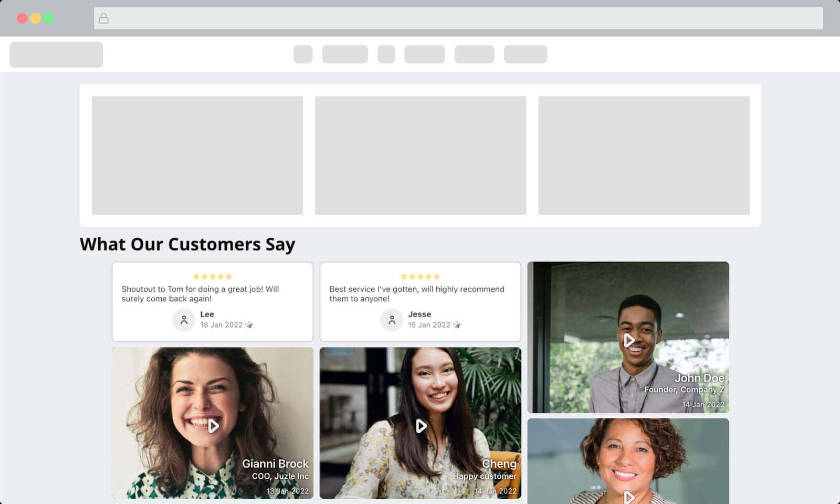The width and height of the screenshot is (840, 504).
Task: Click the verified badge beside Jesse's review date
Action: tap(457, 324)
